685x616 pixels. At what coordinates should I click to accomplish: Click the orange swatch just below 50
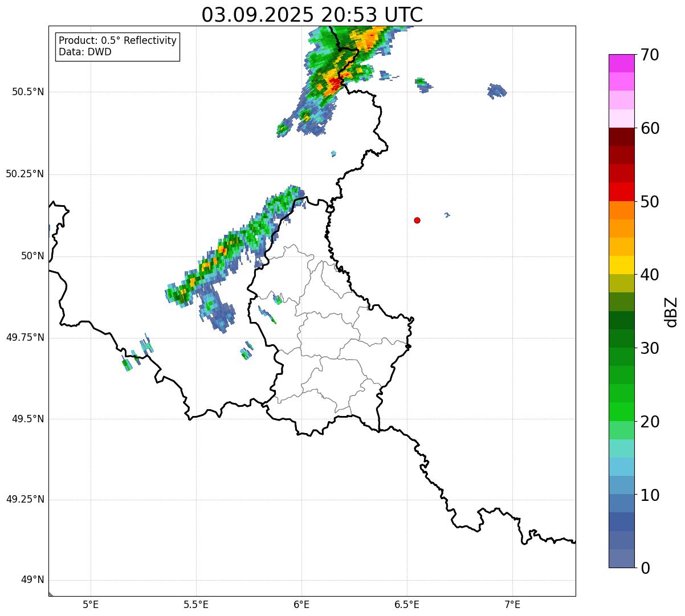[621, 210]
